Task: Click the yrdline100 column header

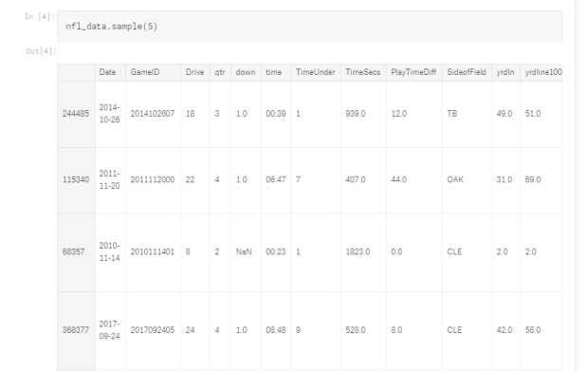Action: point(543,72)
